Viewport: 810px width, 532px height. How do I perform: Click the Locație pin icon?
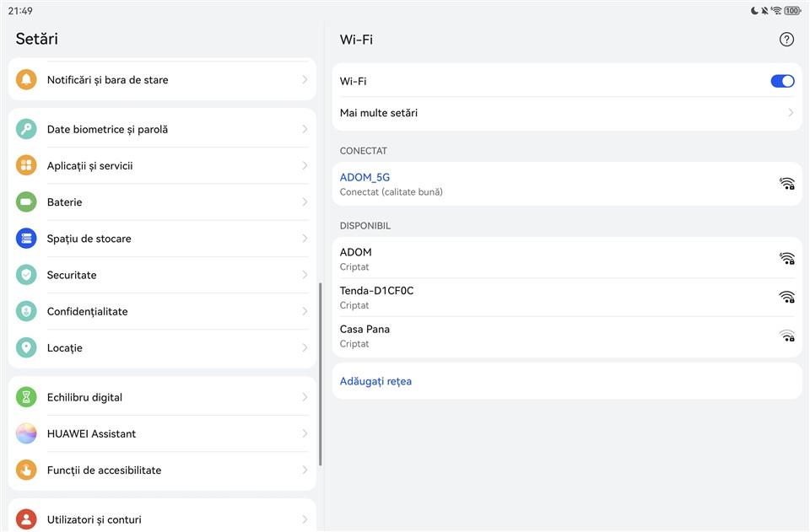pyautogui.click(x=26, y=347)
